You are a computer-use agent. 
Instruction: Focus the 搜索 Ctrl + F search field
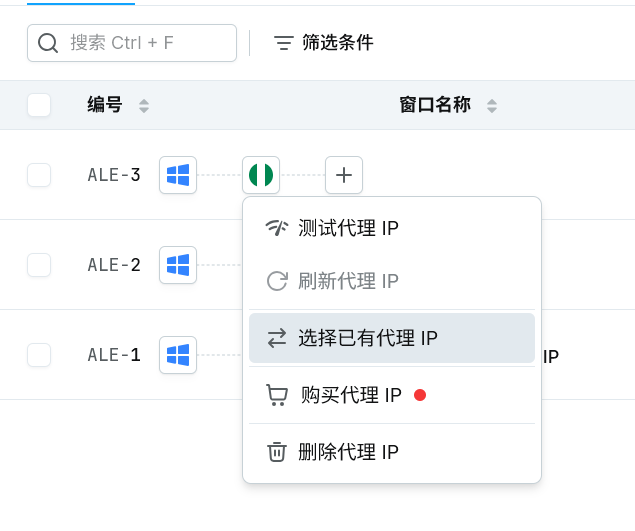pyautogui.click(x=132, y=43)
